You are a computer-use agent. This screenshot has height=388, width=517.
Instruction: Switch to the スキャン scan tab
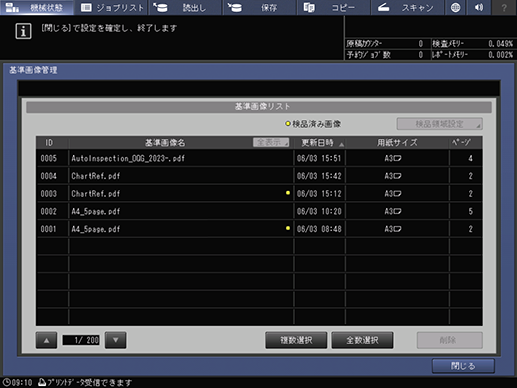pos(408,7)
